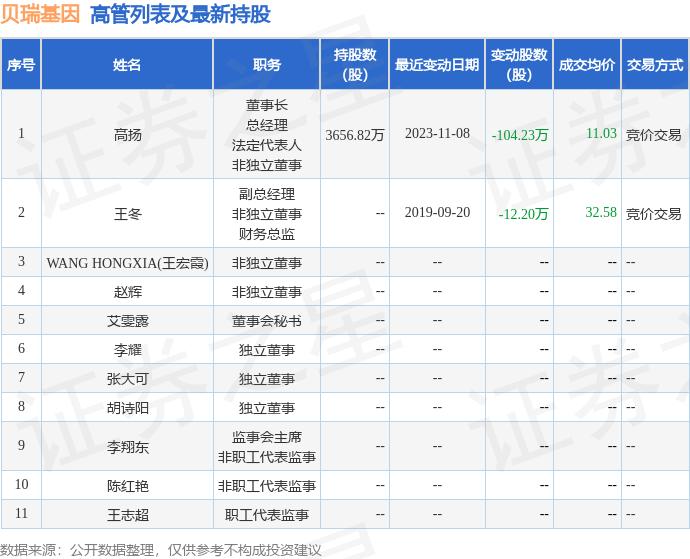Click the 董事会秘书 position cell
Image resolution: width=690 pixels, height=559 pixels.
(x=267, y=321)
